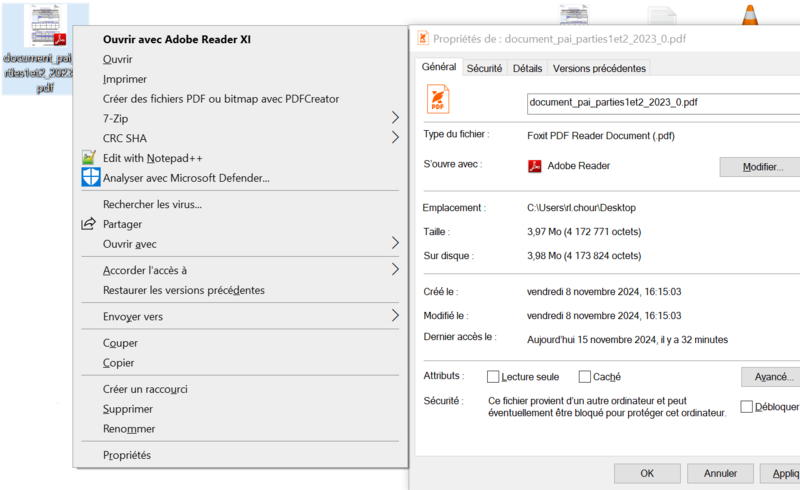Click the orange PDF file icon in properties
Screen dimensions: 800x490
click(440, 101)
